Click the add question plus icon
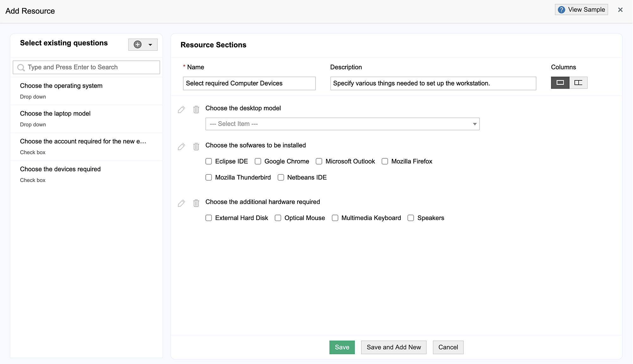The width and height of the screenshot is (633, 364). (x=138, y=45)
